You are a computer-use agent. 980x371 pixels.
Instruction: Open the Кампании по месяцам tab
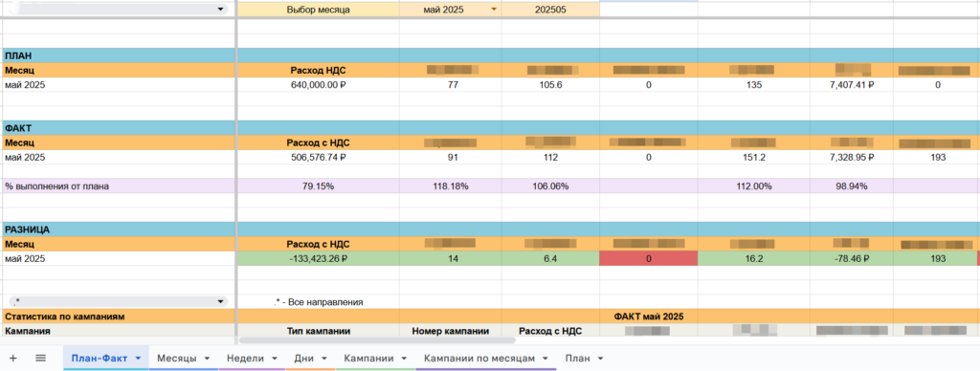[480, 359]
